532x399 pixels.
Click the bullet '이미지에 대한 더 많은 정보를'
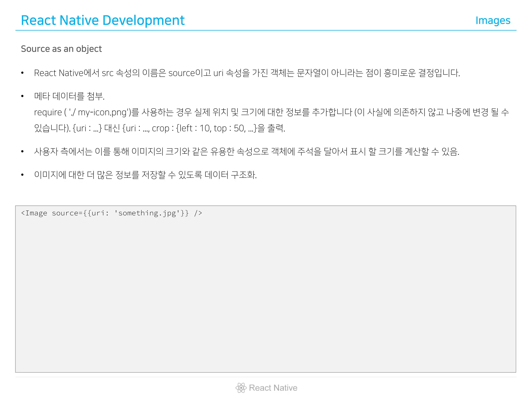click(x=145, y=175)
